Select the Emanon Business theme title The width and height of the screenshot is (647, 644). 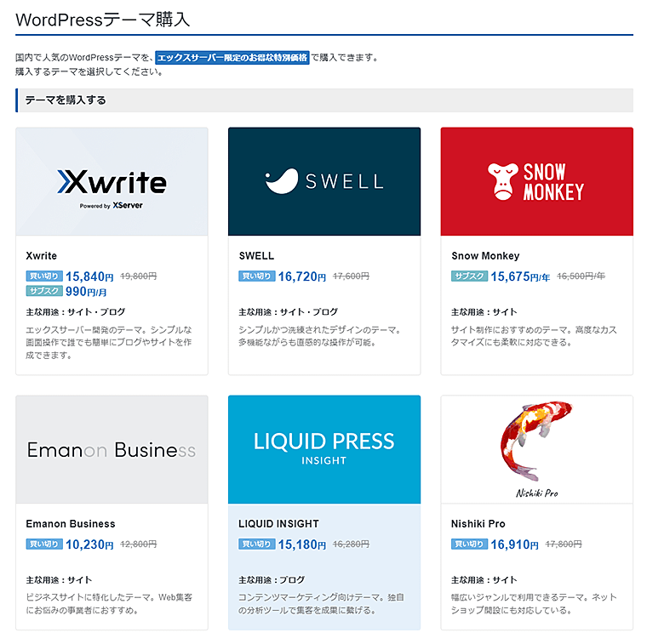pyautogui.click(x=71, y=523)
